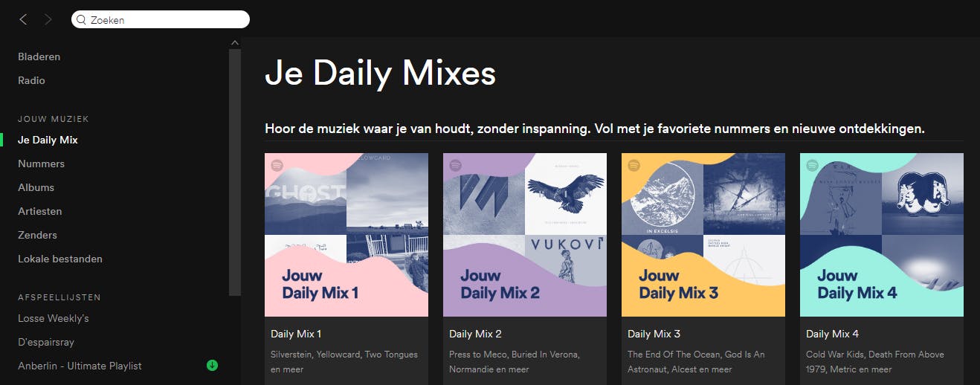Select Nummers under Jouw Muziek

(42, 164)
